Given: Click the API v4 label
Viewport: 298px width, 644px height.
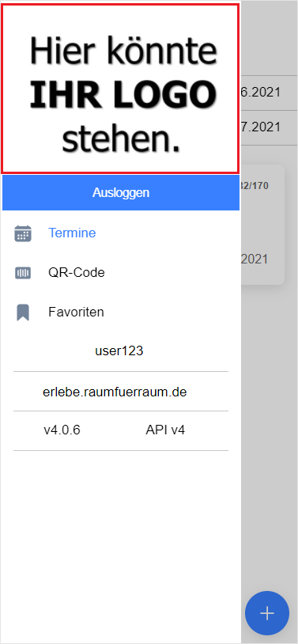Looking at the screenshot, I should tap(165, 430).
